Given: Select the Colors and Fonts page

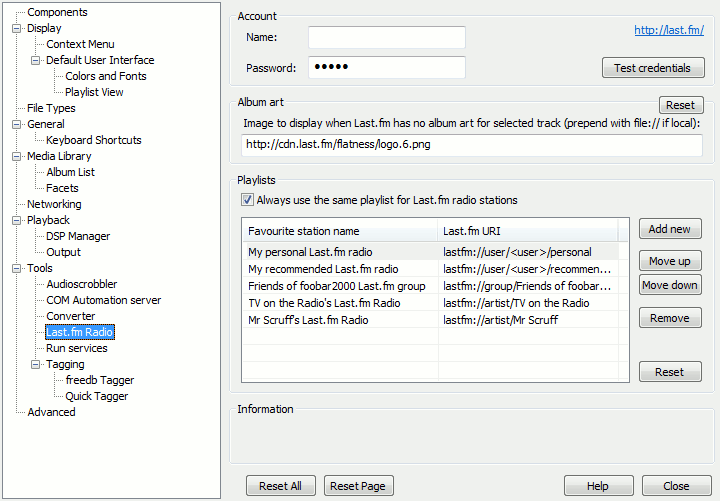Looking at the screenshot, I should [x=106, y=76].
